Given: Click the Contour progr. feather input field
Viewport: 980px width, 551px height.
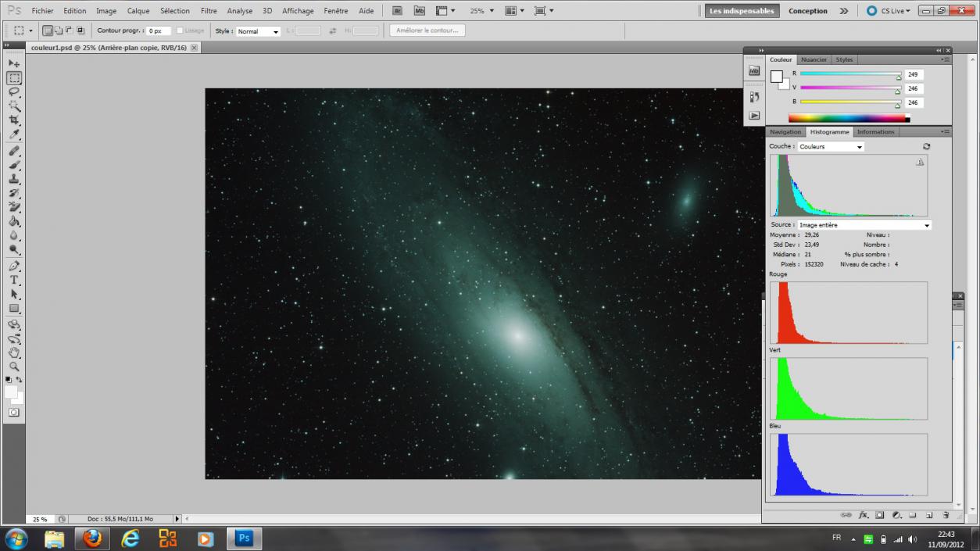Looking at the screenshot, I should [158, 30].
